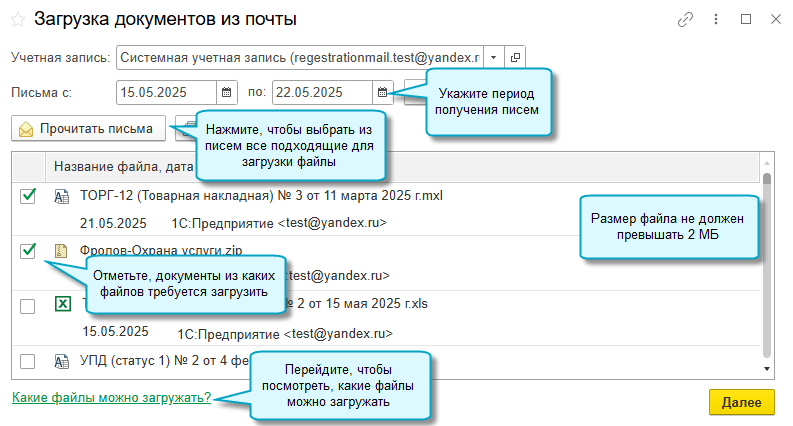The height and width of the screenshot is (426, 793).
Task: Check the xls file row checkbox
Action: pos(28,305)
